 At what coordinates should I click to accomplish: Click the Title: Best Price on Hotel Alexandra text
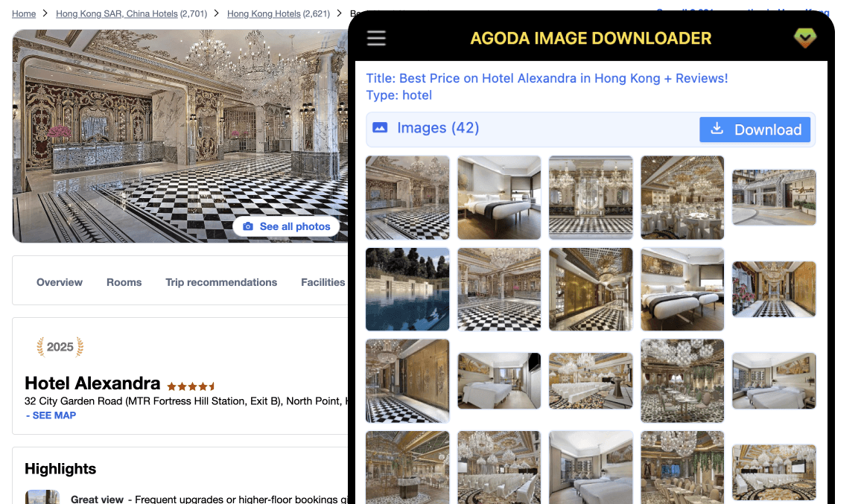point(547,78)
